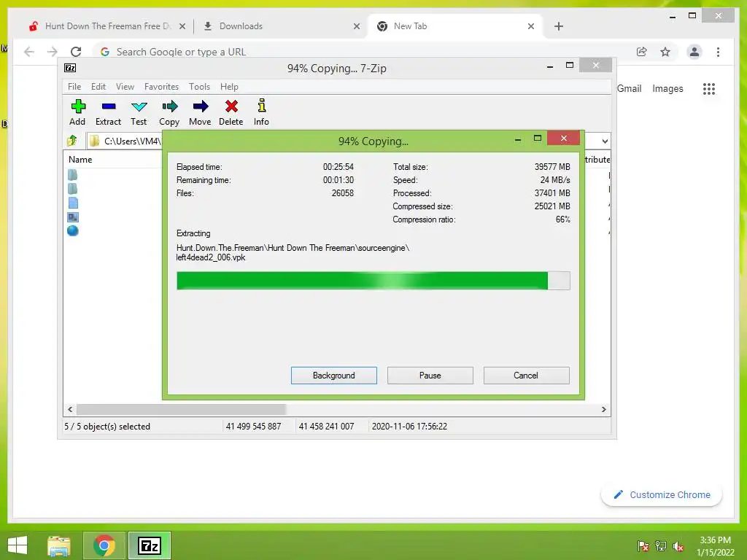The height and width of the screenshot is (560, 747).
Task: Open the Edit menu in 7-Zip
Action: (98, 87)
